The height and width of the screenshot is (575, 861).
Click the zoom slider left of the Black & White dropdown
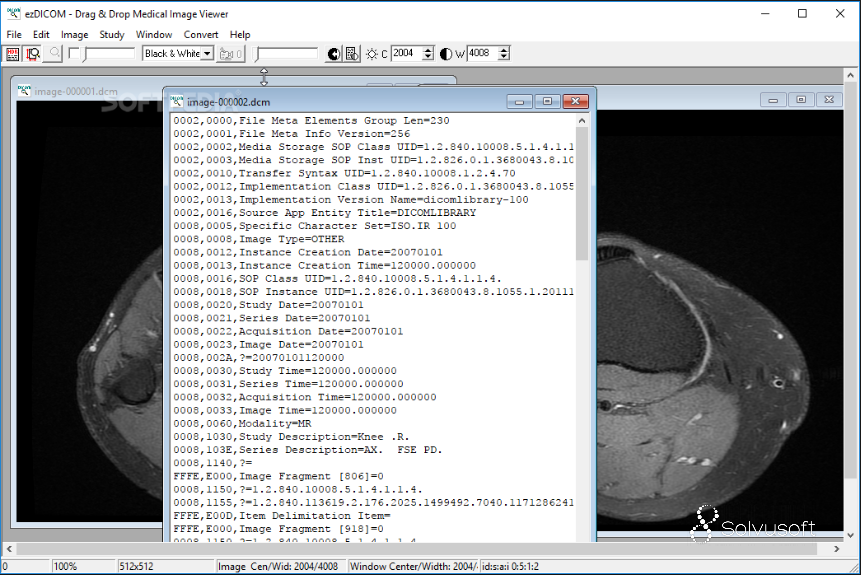coord(110,54)
